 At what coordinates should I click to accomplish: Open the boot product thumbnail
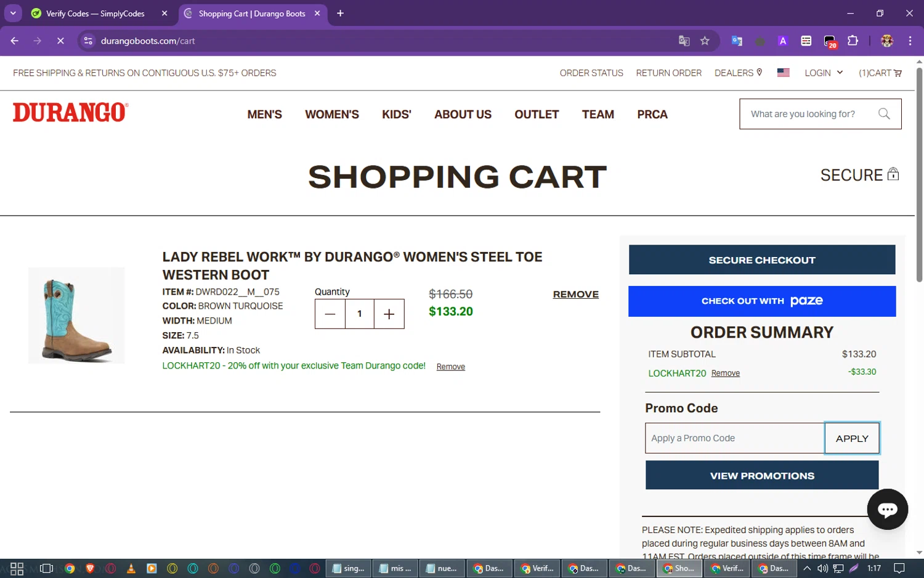point(76,315)
